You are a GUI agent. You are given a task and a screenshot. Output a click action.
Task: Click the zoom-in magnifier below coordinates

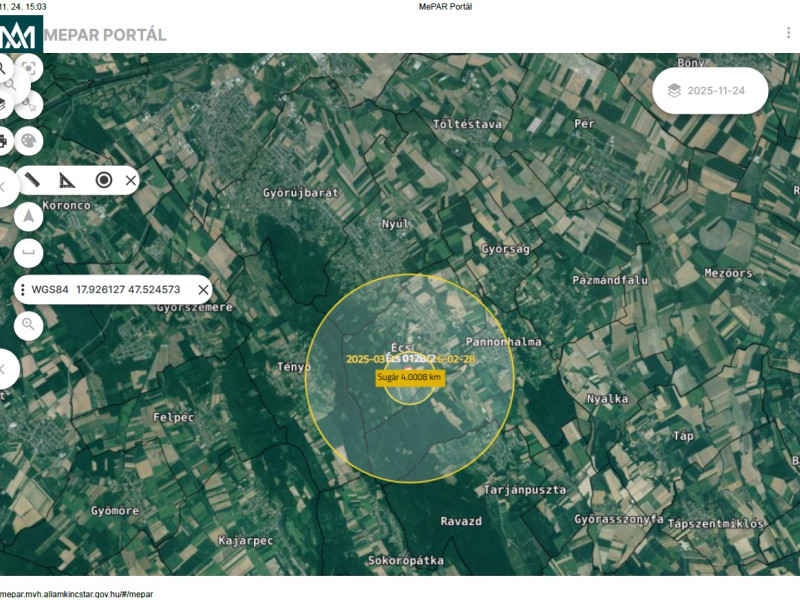coord(29,324)
